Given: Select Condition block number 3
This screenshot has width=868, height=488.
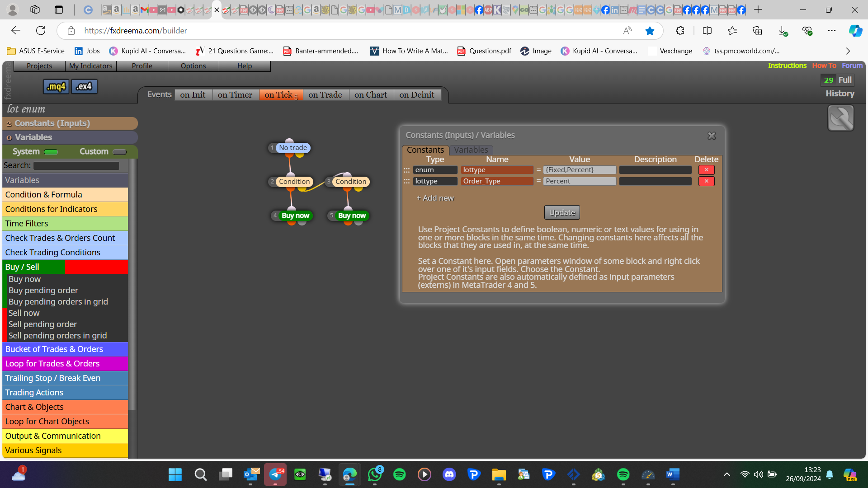Looking at the screenshot, I should [350, 182].
